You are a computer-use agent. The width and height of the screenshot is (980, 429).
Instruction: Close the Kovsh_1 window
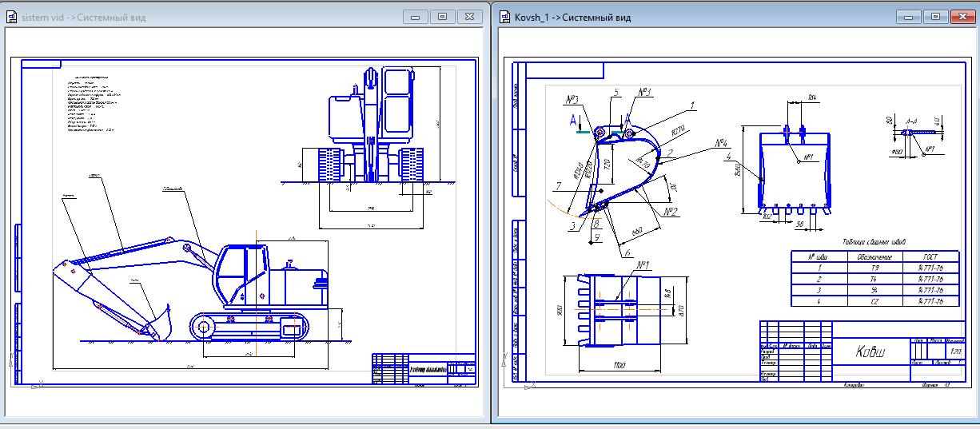coord(962,16)
